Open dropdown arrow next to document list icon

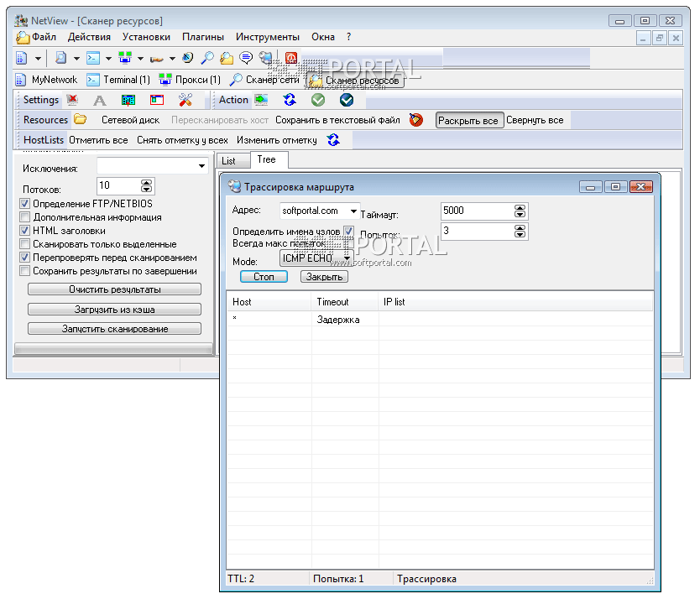click(x=38, y=58)
